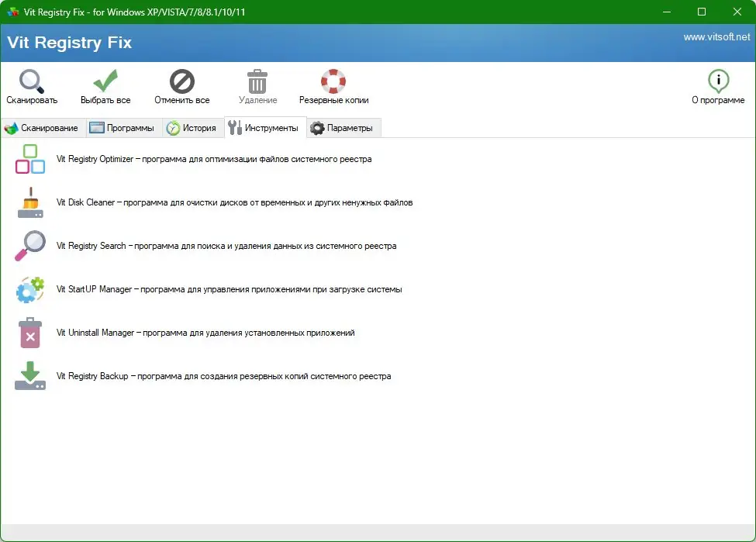
Task: Open the История tab
Action: 193,128
